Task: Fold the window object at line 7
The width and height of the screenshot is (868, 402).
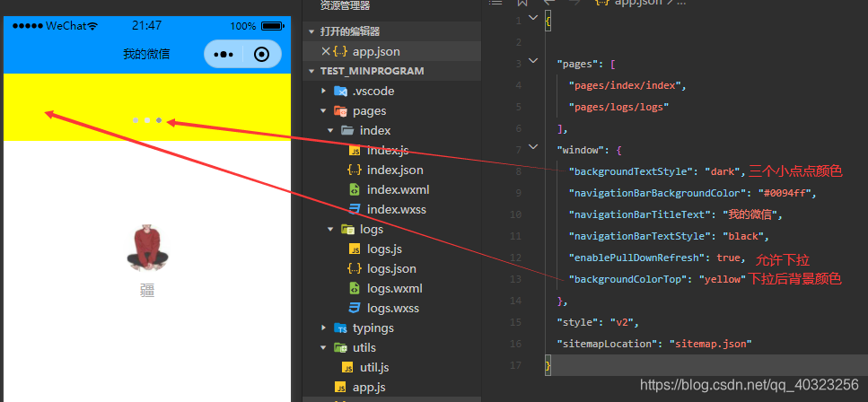Action: (x=533, y=147)
